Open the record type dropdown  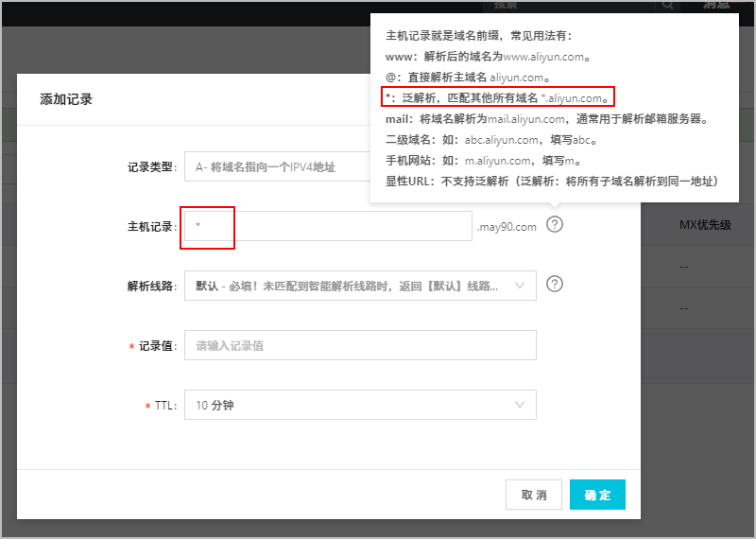click(x=278, y=167)
